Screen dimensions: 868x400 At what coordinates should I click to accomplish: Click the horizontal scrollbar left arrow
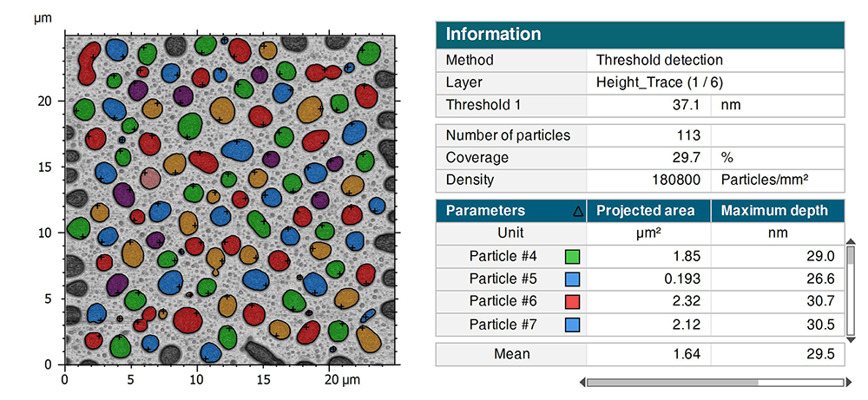click(582, 383)
